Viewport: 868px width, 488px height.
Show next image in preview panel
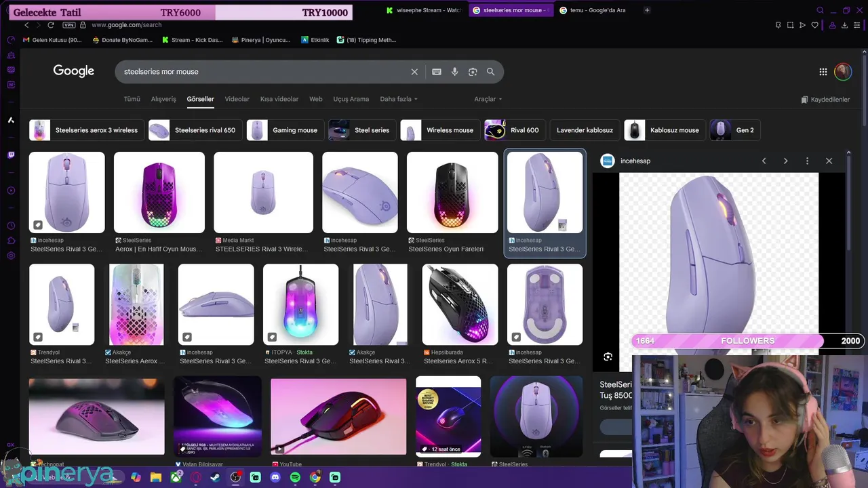tap(785, 161)
